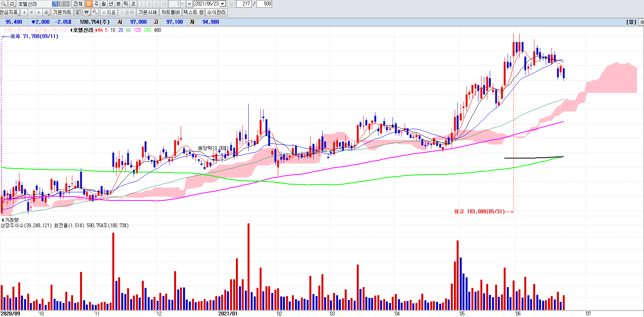Click the low price 94,900

[x=211, y=22]
